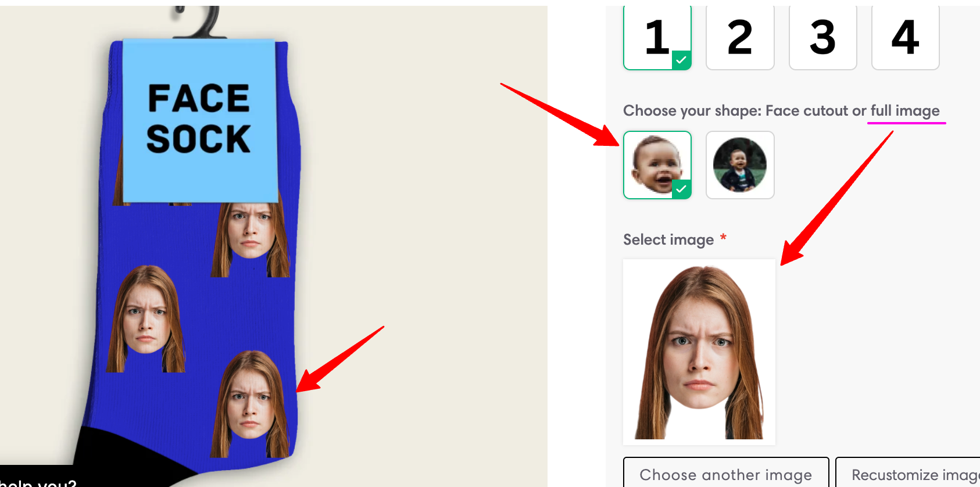Click the Choose another image button
Image resolution: width=980 pixels, height=487 pixels.
(726, 473)
